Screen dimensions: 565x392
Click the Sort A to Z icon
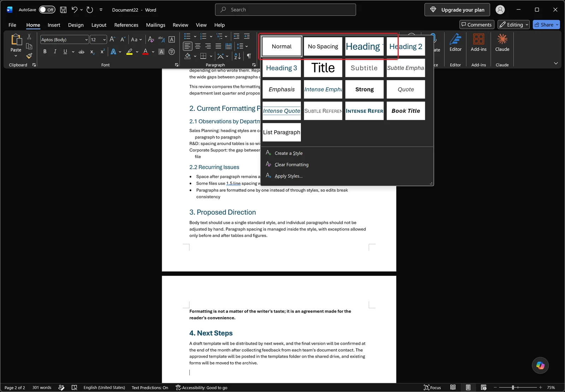click(x=237, y=56)
